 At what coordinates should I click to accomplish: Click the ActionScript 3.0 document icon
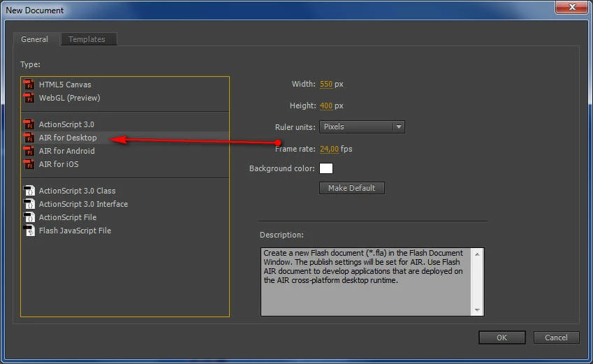click(x=29, y=124)
